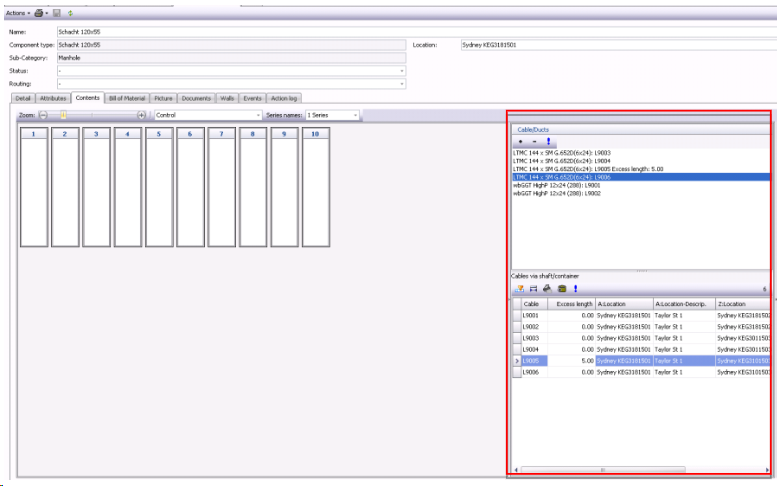Click the column layout icon in cables toolbar

tap(534, 288)
